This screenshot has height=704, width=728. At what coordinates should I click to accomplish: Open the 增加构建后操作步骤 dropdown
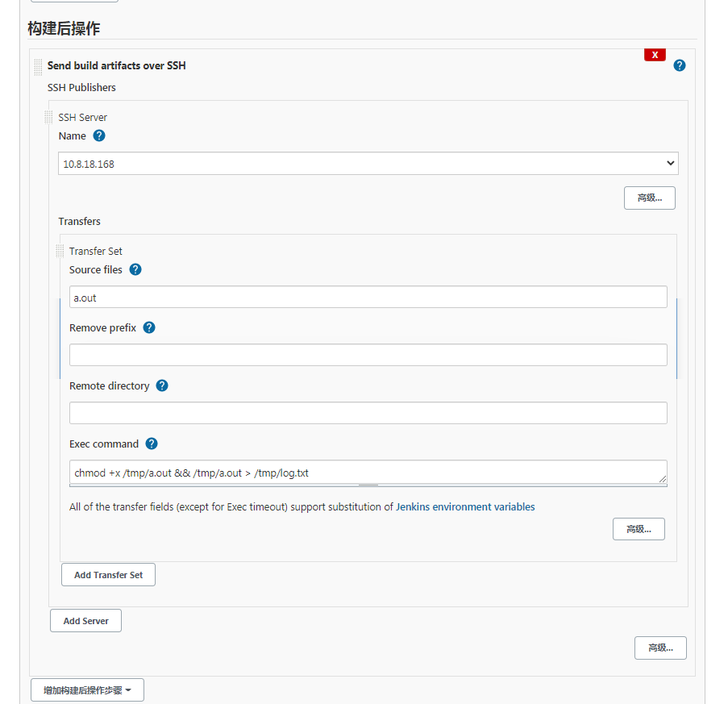pos(87,690)
